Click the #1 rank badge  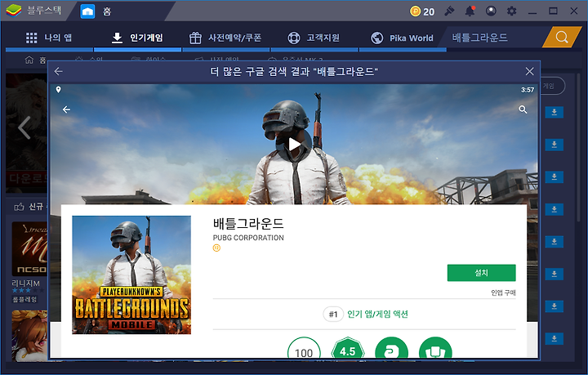point(333,315)
